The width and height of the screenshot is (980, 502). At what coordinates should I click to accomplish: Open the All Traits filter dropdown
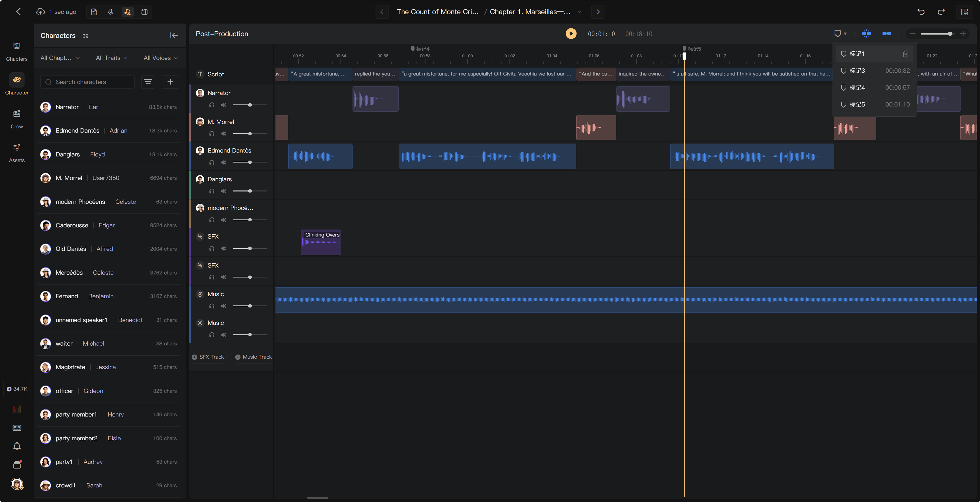pos(111,58)
